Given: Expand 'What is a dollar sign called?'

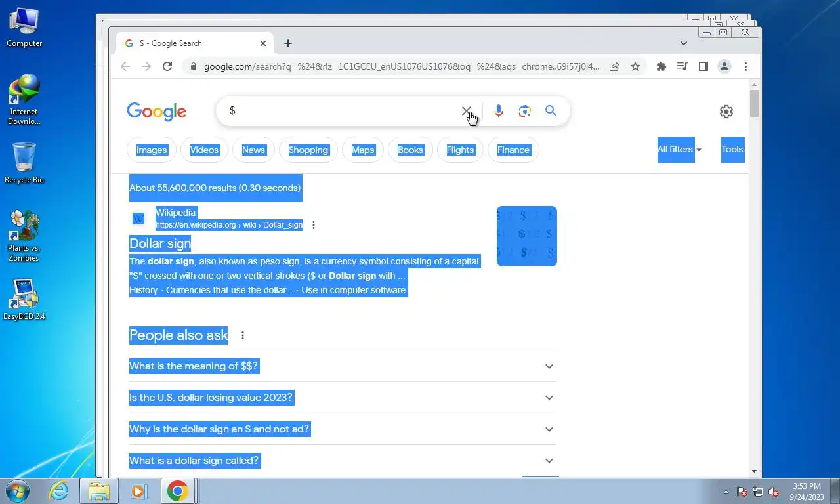Looking at the screenshot, I should 343,461.
